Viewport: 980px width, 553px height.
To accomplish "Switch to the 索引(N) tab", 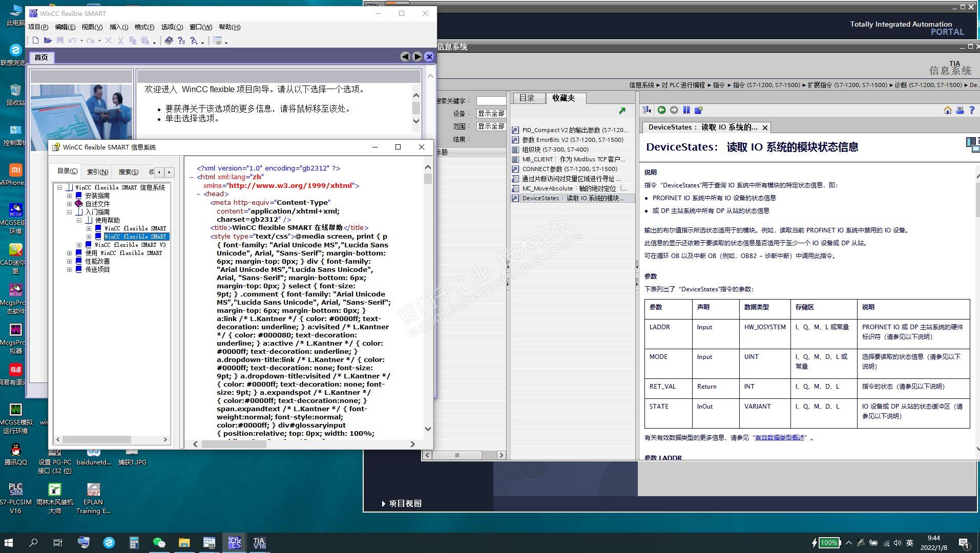I will point(97,172).
